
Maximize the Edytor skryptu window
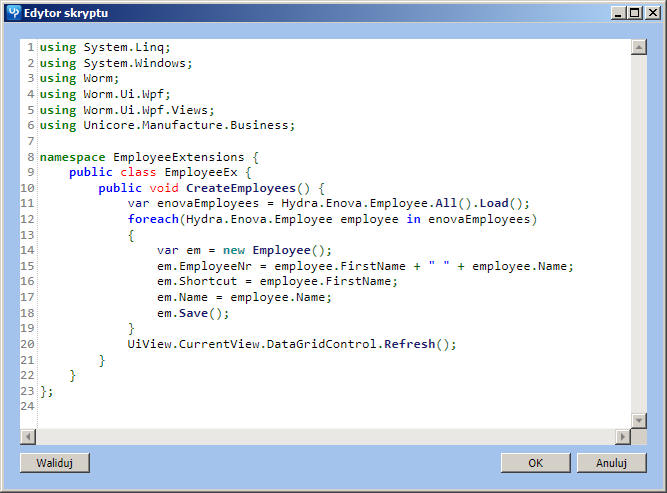[635, 12]
